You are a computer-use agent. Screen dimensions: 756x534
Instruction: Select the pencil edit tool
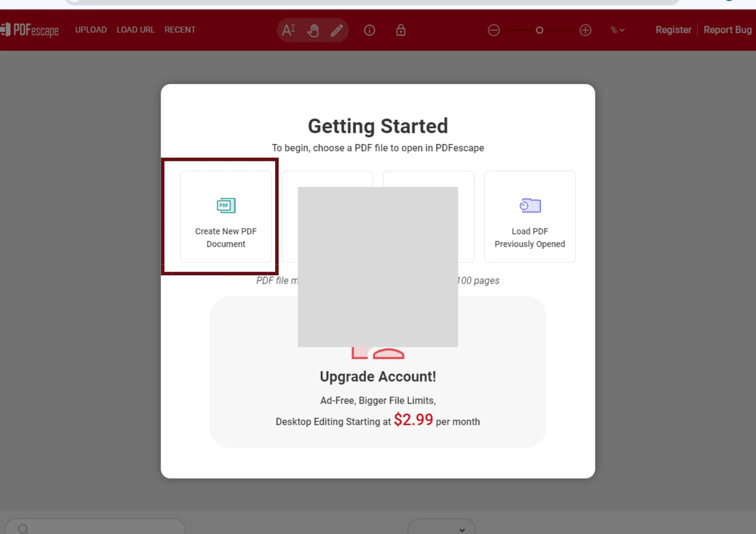pyautogui.click(x=337, y=30)
